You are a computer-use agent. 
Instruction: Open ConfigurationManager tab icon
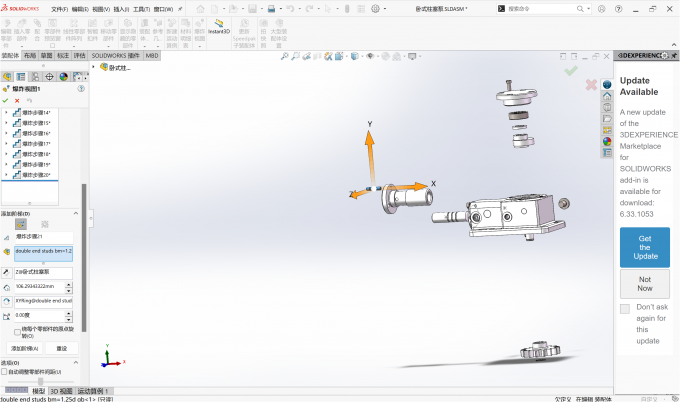(35, 77)
